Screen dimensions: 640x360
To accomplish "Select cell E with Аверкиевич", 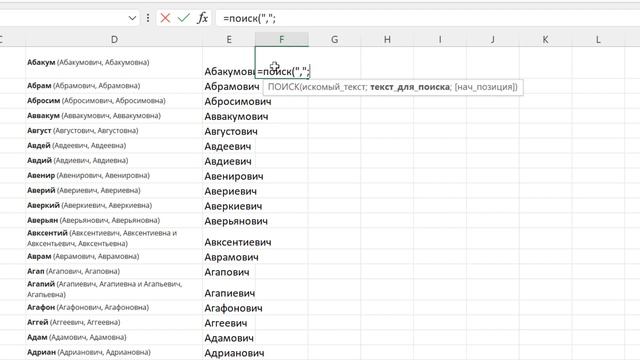I will 229,206.
